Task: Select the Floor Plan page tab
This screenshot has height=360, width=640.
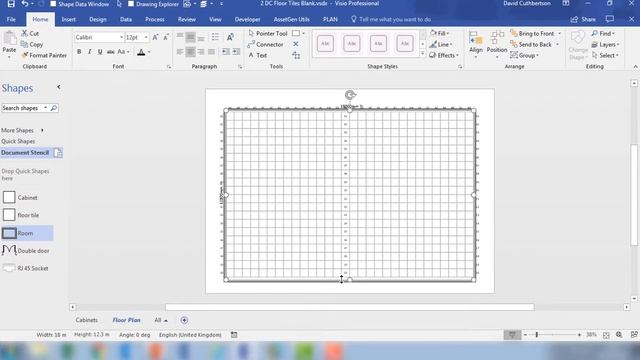Action: pyautogui.click(x=127, y=320)
